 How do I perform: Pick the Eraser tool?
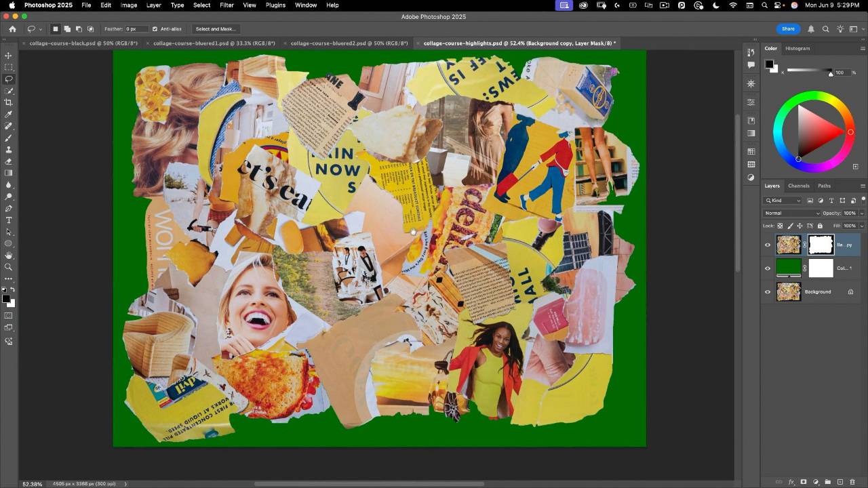(9, 161)
